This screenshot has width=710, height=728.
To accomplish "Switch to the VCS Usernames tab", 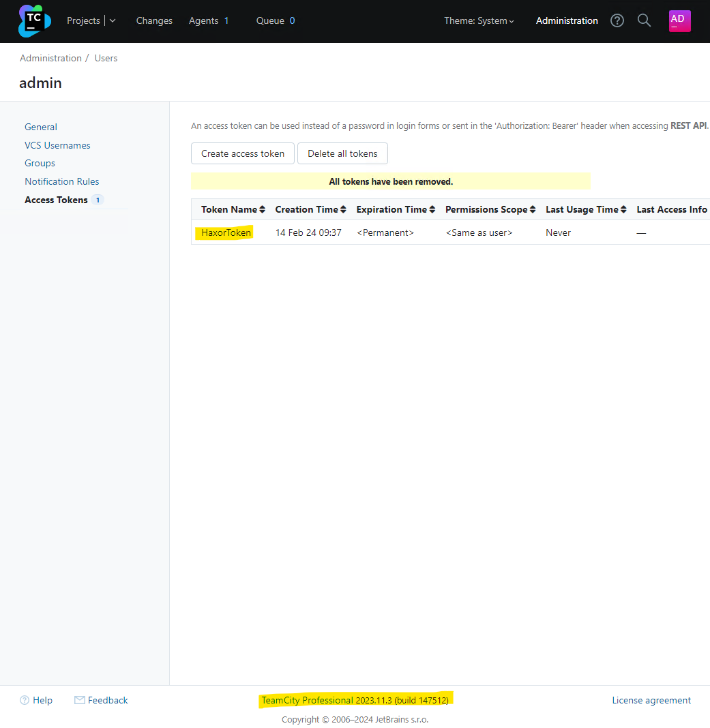I will tap(57, 145).
